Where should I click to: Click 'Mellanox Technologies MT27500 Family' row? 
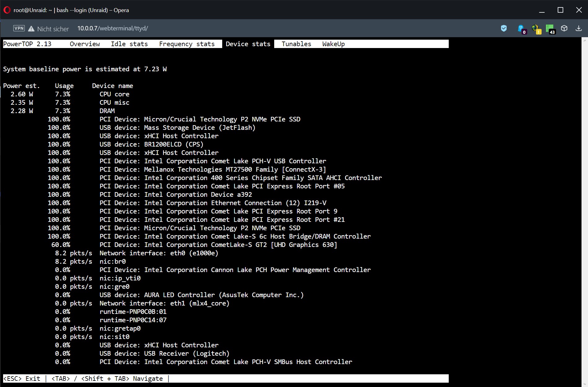pyautogui.click(x=213, y=169)
